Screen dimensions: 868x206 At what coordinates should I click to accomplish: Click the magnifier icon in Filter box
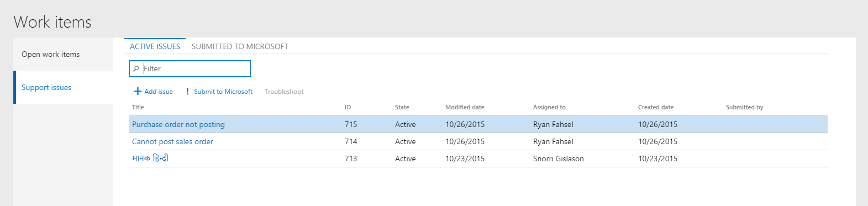pyautogui.click(x=136, y=69)
